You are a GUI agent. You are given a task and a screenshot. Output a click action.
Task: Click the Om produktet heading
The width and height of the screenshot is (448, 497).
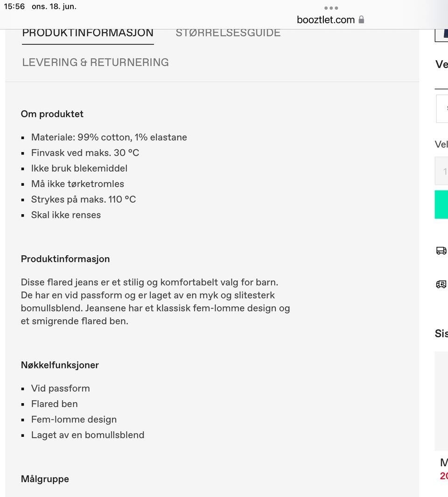pos(52,114)
